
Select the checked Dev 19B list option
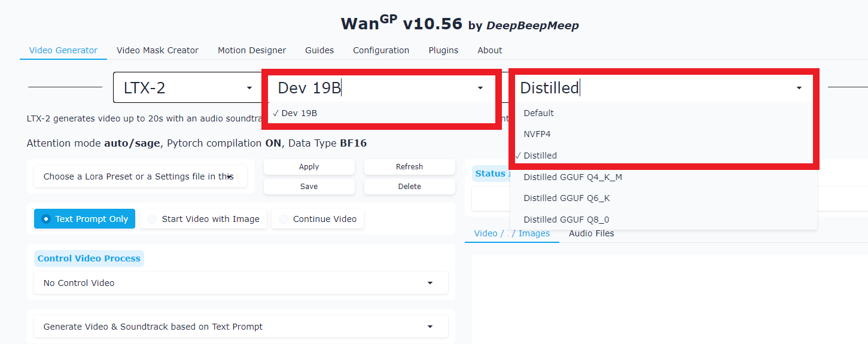tap(381, 112)
